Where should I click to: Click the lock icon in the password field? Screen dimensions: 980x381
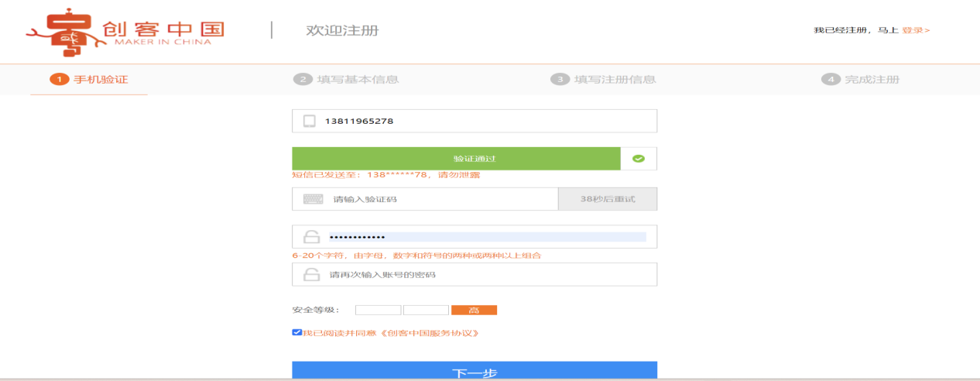pyautogui.click(x=311, y=237)
